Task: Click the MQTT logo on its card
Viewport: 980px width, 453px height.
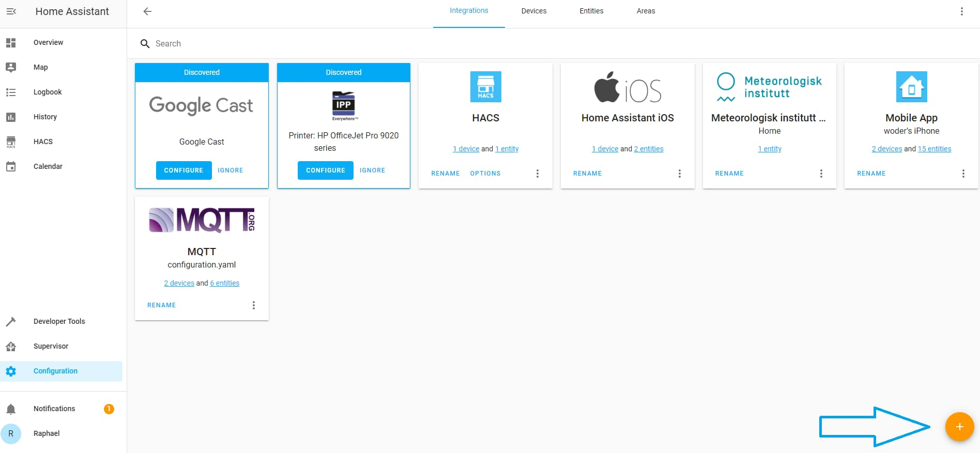Action: tap(202, 220)
